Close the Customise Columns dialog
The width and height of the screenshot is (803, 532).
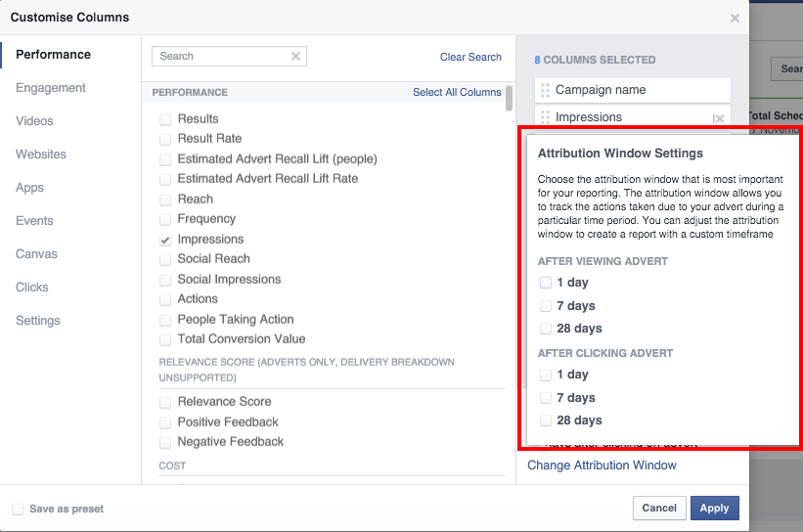point(735,19)
